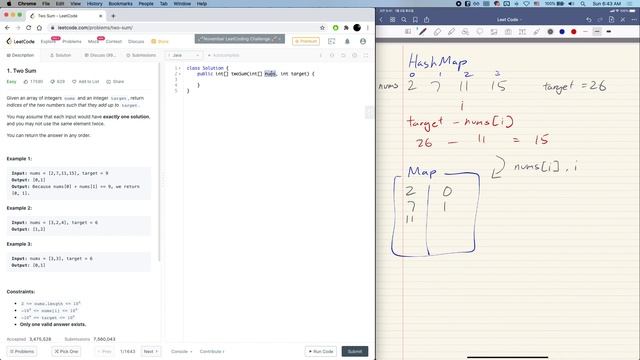This screenshot has height=360, width=640.
Task: Open the Store link in LeetCode navbar
Action: pyautogui.click(x=160, y=42)
